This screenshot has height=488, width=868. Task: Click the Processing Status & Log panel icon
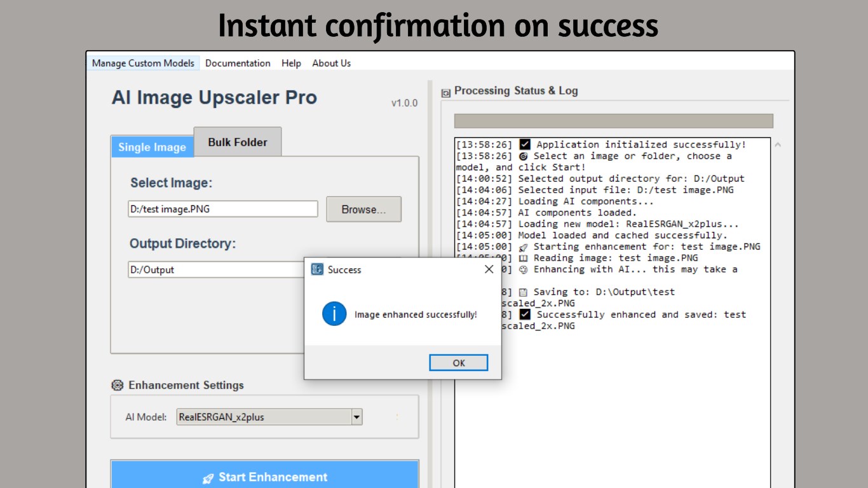[x=445, y=91]
